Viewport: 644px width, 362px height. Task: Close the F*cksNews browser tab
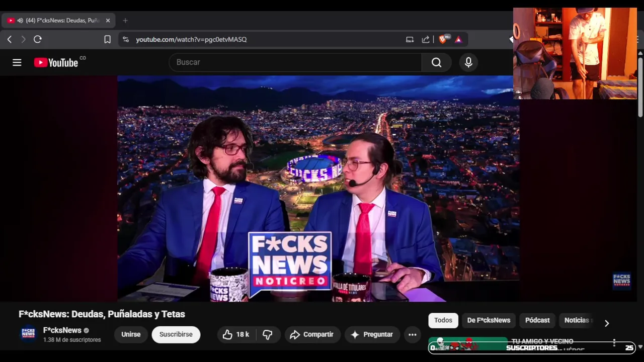(x=108, y=21)
